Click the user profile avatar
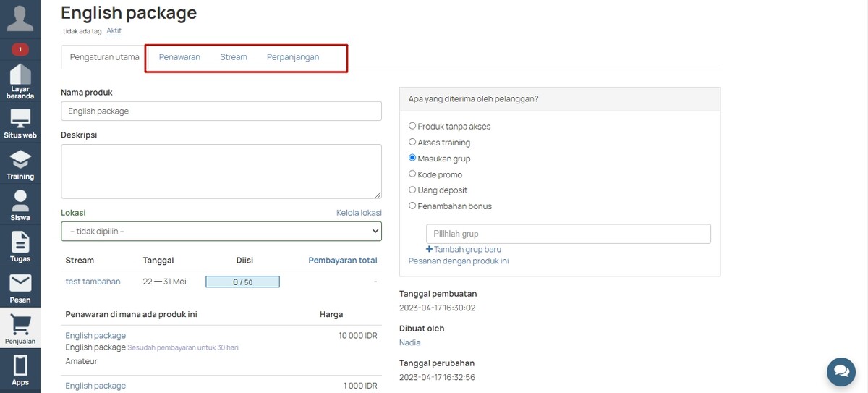The width and height of the screenshot is (868, 393). 20,17
